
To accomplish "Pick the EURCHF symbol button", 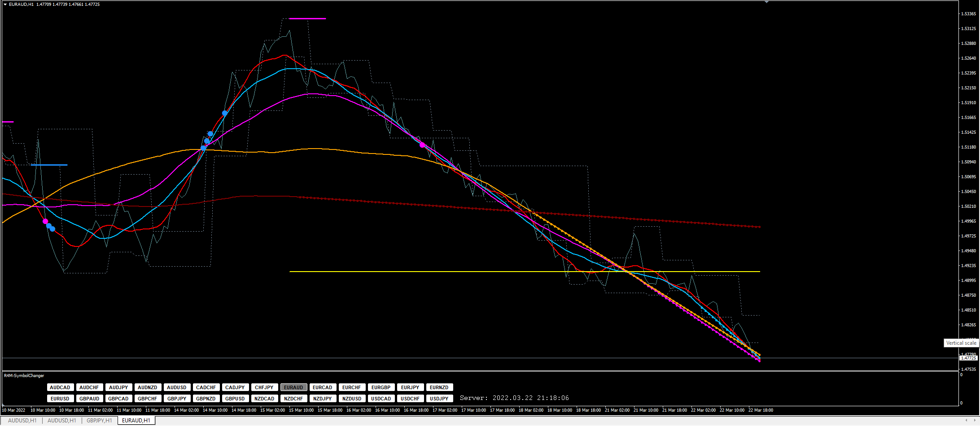I will point(352,387).
